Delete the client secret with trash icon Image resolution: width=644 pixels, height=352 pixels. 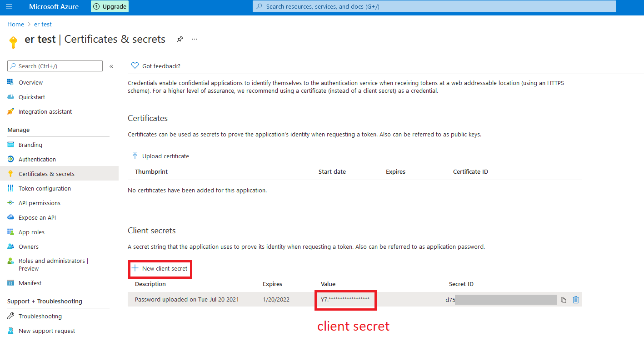click(576, 300)
